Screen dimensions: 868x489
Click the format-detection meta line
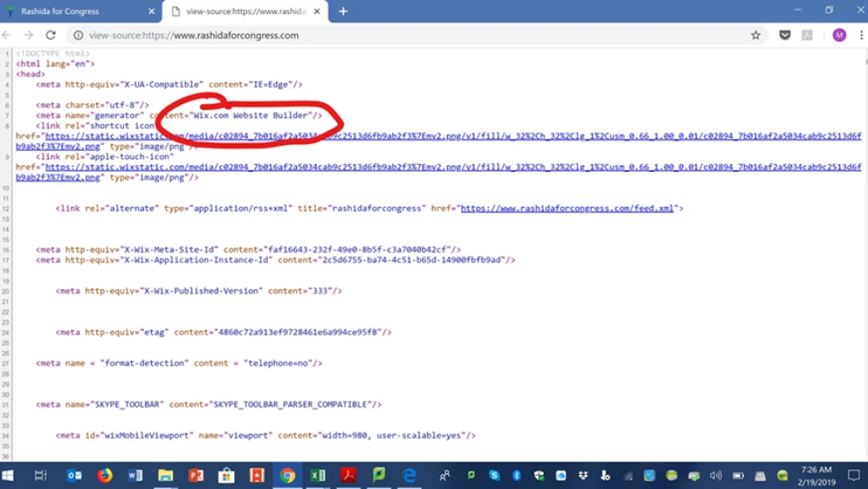pos(179,363)
